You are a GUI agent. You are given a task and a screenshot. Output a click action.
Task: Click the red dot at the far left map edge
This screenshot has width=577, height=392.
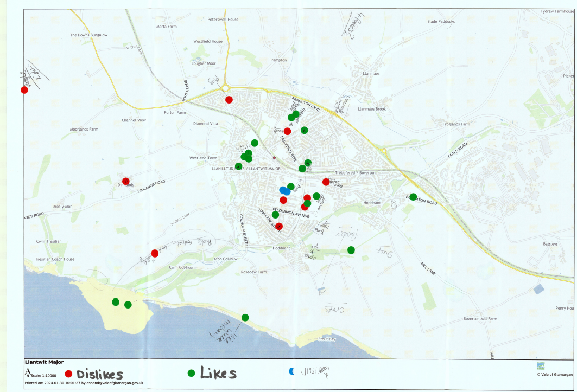pos(24,90)
